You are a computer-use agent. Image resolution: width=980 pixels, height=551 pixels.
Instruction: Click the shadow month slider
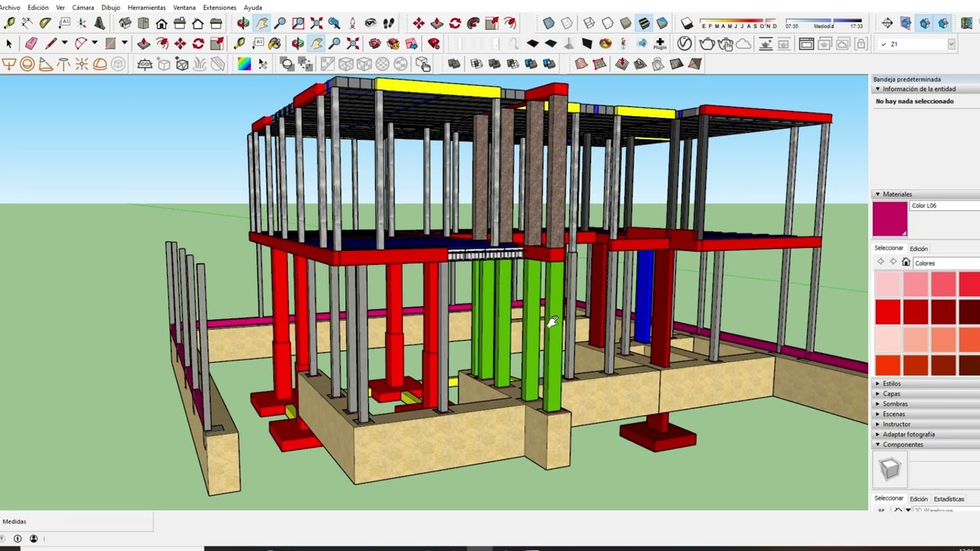[738, 22]
